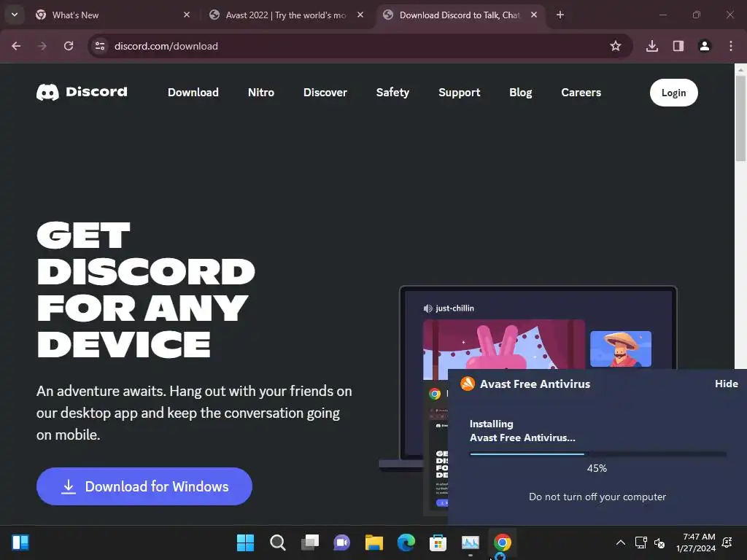747x560 pixels.
Task: Open Safety in Discord navigation
Action: (x=392, y=93)
